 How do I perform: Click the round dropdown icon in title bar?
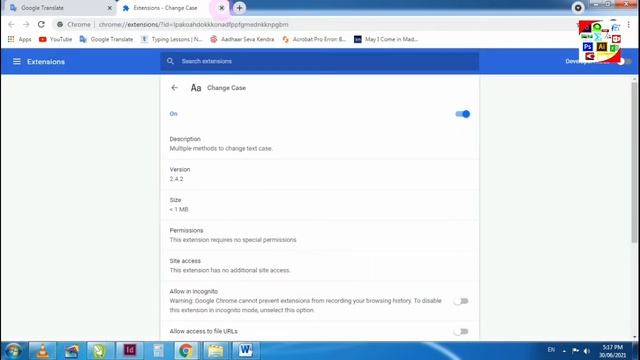click(578, 8)
